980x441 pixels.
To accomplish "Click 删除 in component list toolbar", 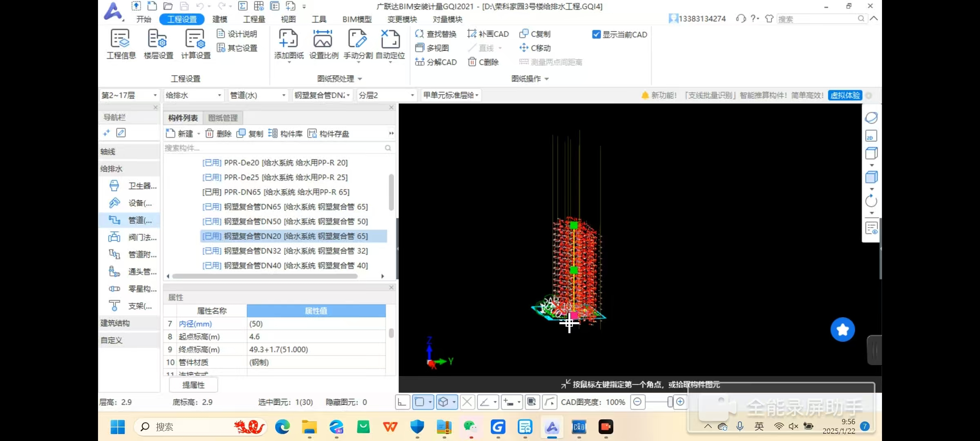I will (x=218, y=134).
